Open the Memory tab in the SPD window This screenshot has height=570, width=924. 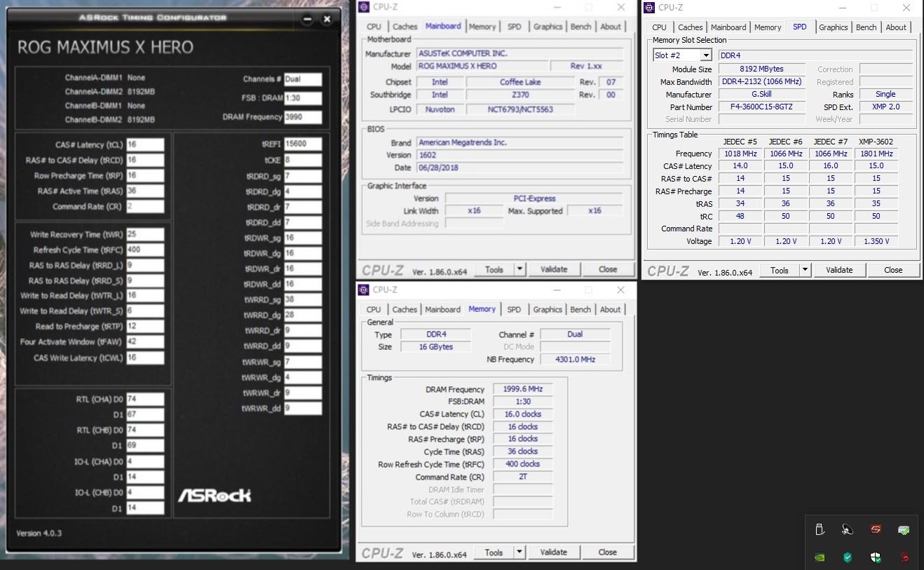[768, 27]
